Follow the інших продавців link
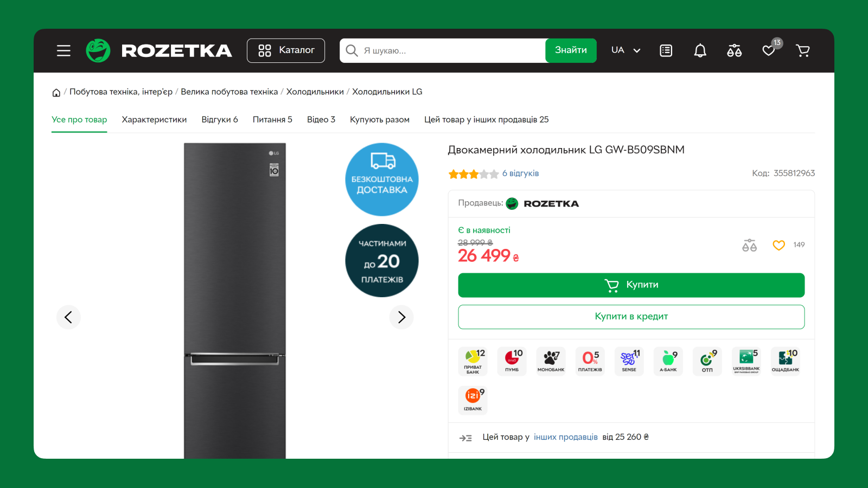Viewport: 868px width, 488px height. [565, 437]
